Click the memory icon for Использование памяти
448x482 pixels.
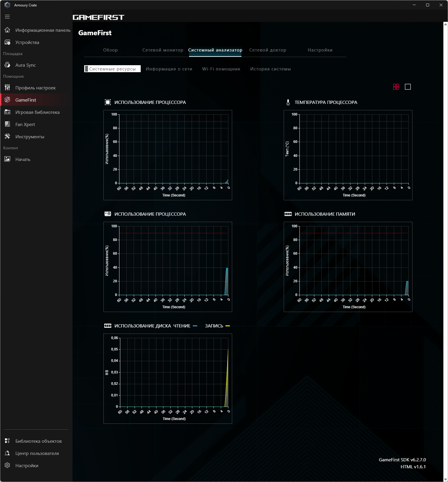point(288,214)
